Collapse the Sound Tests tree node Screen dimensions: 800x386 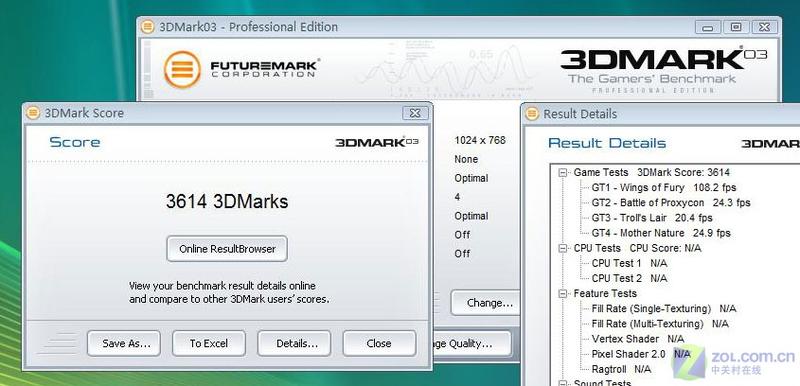pyautogui.click(x=563, y=383)
